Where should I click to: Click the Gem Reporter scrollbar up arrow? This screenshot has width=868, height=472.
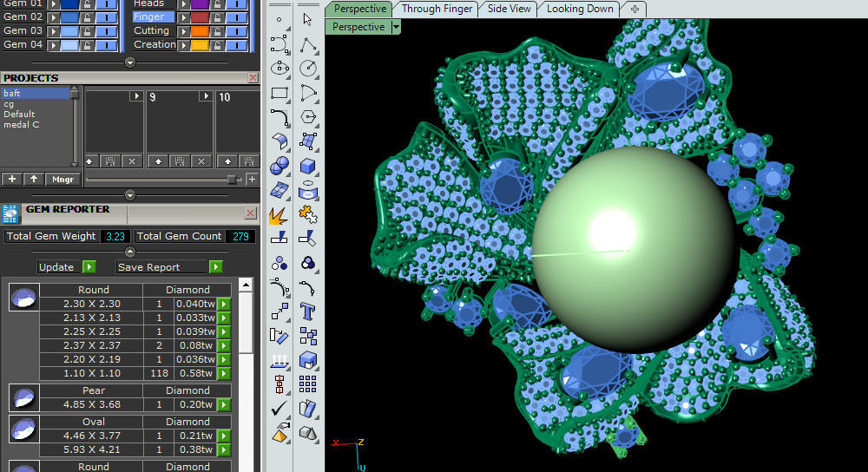(x=246, y=285)
